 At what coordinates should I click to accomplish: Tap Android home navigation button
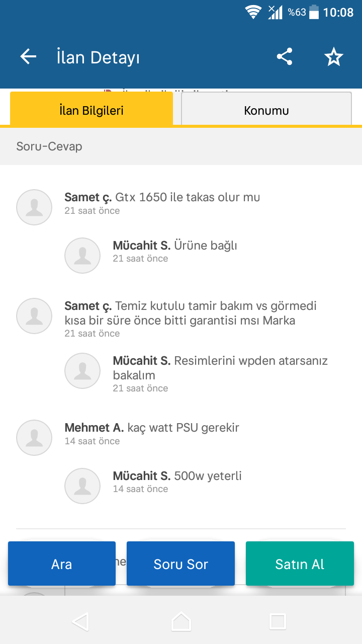coord(181,621)
